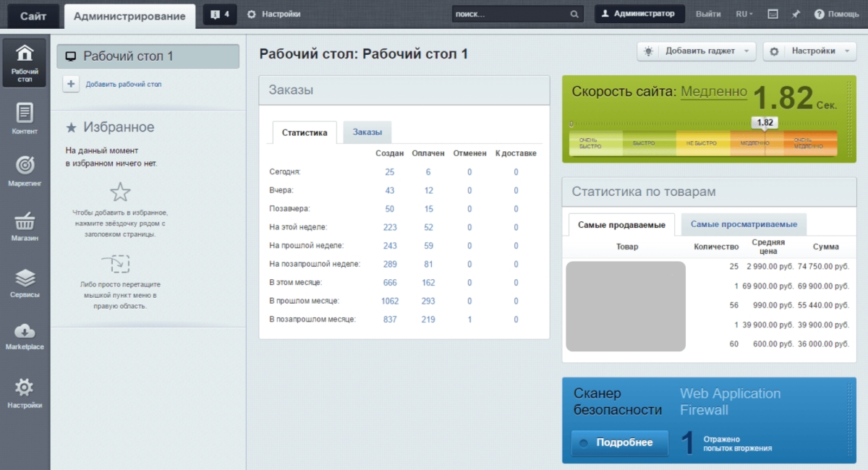Click the Подробнее button in security scanner

coord(618,443)
